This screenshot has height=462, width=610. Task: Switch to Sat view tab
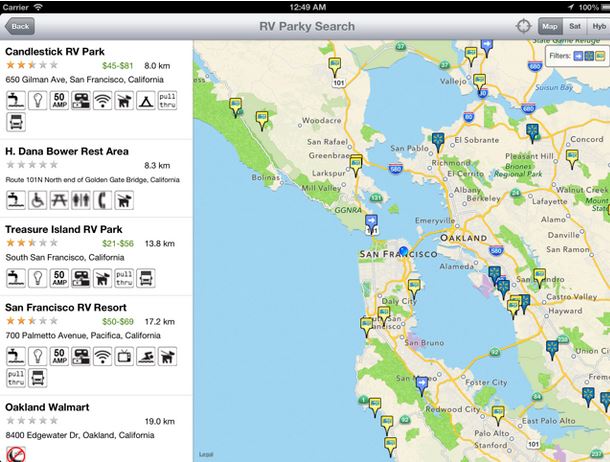(x=575, y=26)
